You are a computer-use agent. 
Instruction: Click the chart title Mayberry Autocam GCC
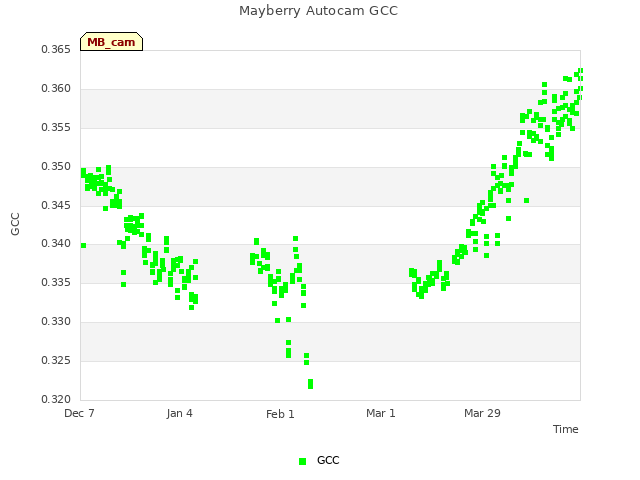[318, 11]
